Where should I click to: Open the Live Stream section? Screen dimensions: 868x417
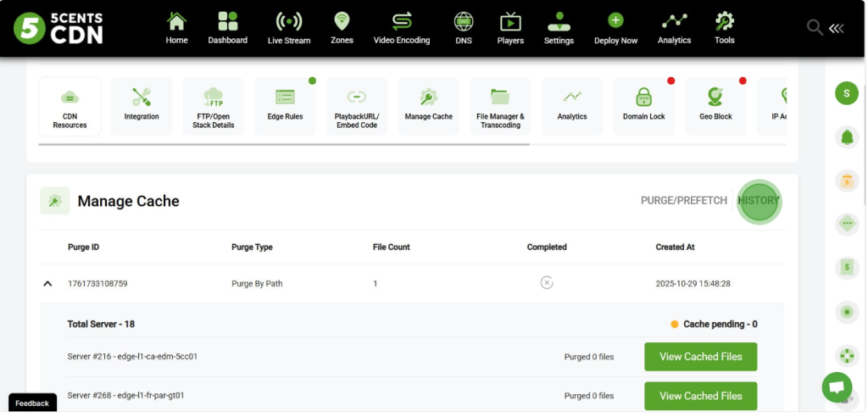289,28
